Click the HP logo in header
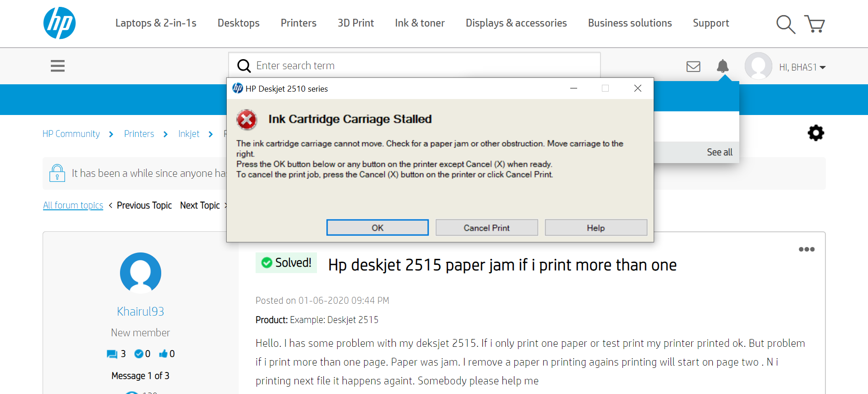The image size is (868, 394). (60, 23)
